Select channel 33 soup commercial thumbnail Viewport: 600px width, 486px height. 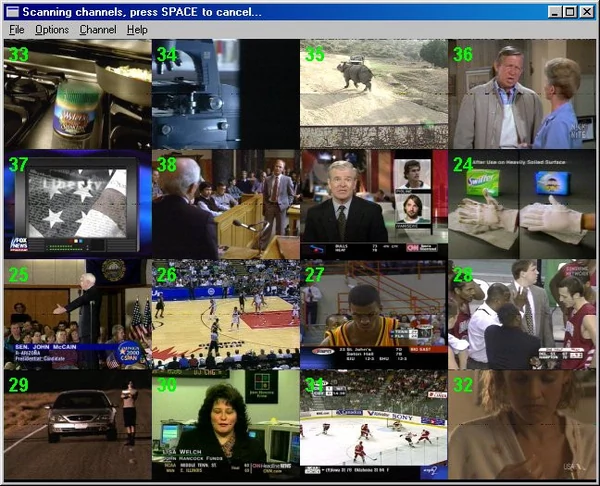tap(78, 94)
